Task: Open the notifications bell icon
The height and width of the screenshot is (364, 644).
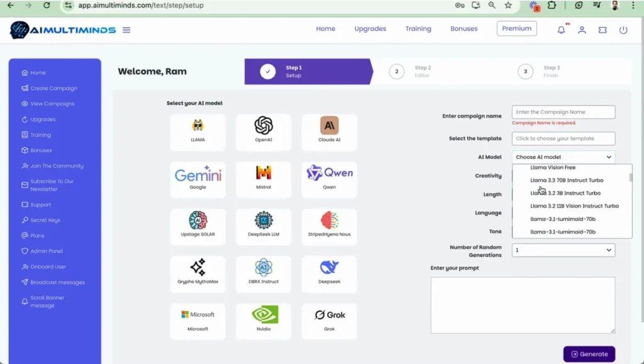Action: [561, 30]
